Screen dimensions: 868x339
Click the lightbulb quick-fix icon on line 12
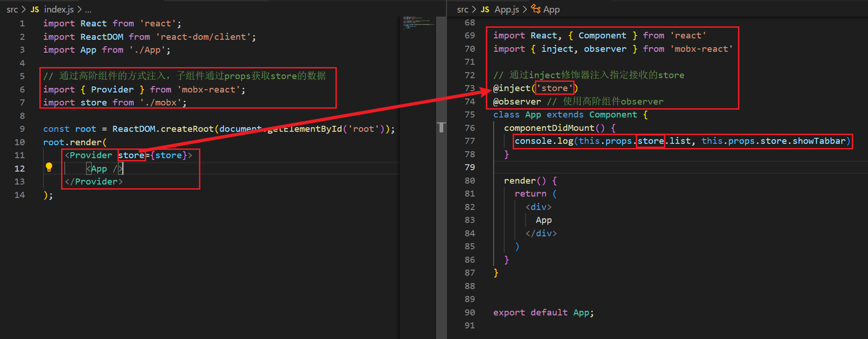49,167
